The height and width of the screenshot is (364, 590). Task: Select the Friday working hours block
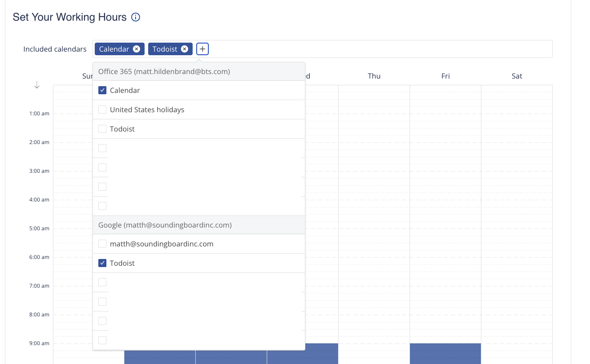coord(445,353)
